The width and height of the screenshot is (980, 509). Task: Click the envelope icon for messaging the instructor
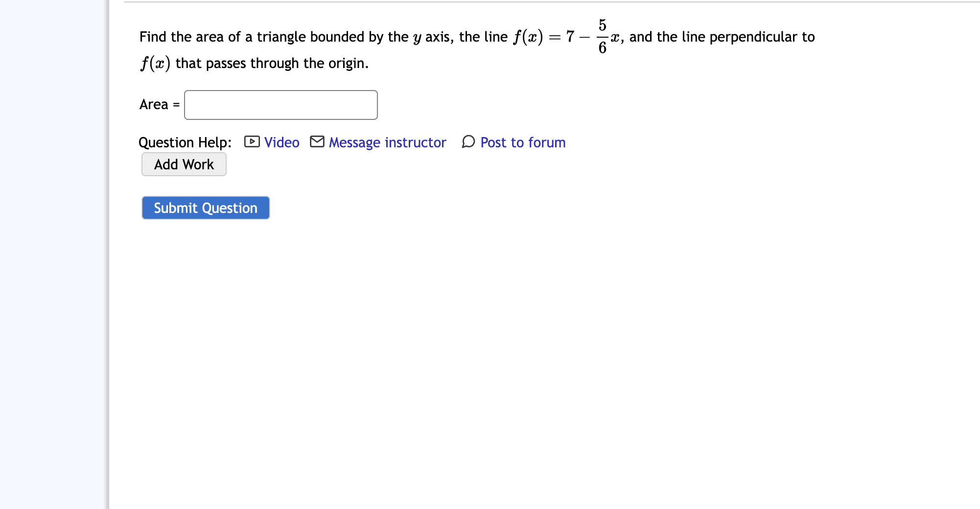[x=317, y=142]
